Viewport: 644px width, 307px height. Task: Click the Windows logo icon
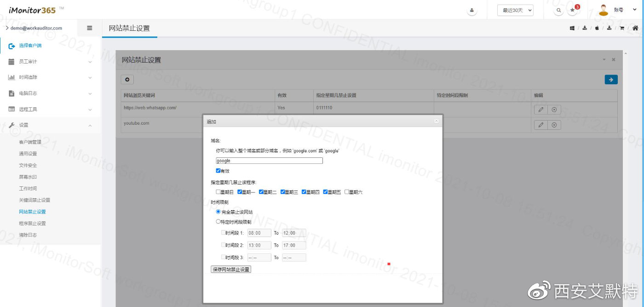coord(572,28)
